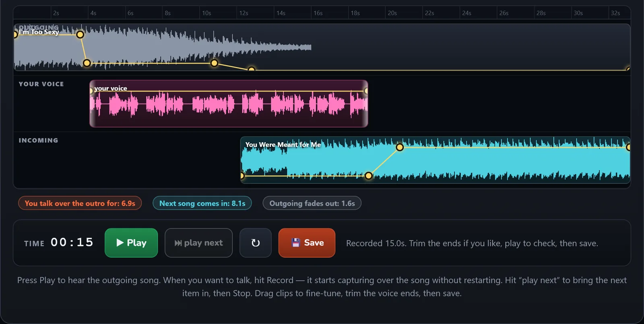Viewport: 644px width, 324px height.
Task: Click the 'Next song comes in: 8.1s' badge
Action: pyautogui.click(x=202, y=203)
